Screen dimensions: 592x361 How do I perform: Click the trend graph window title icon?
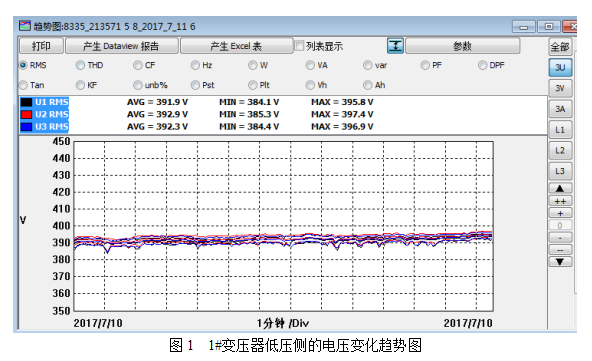click(x=25, y=26)
